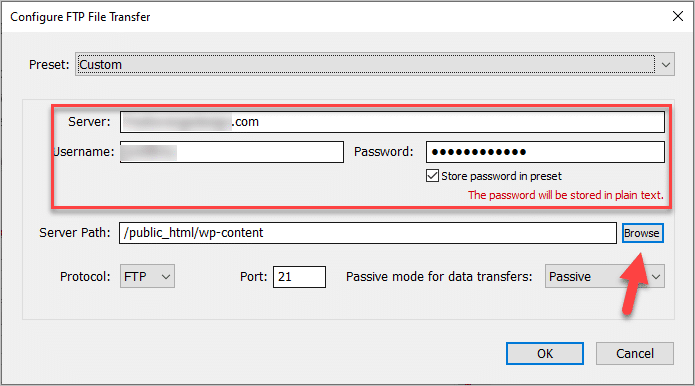Click the plain text password warning
This screenshot has width=695, height=386.
pos(566,195)
